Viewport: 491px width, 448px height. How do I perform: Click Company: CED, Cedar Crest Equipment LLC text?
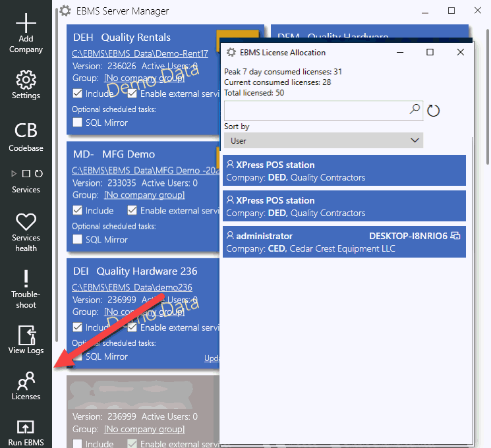(x=310, y=248)
